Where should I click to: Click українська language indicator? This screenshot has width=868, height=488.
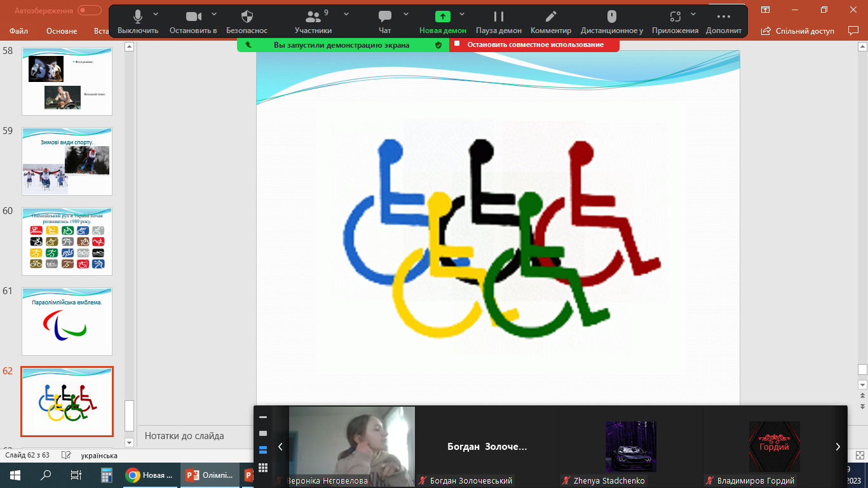point(99,455)
